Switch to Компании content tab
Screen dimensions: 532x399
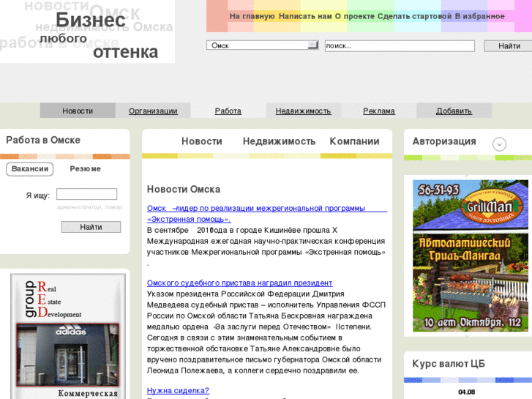point(354,141)
